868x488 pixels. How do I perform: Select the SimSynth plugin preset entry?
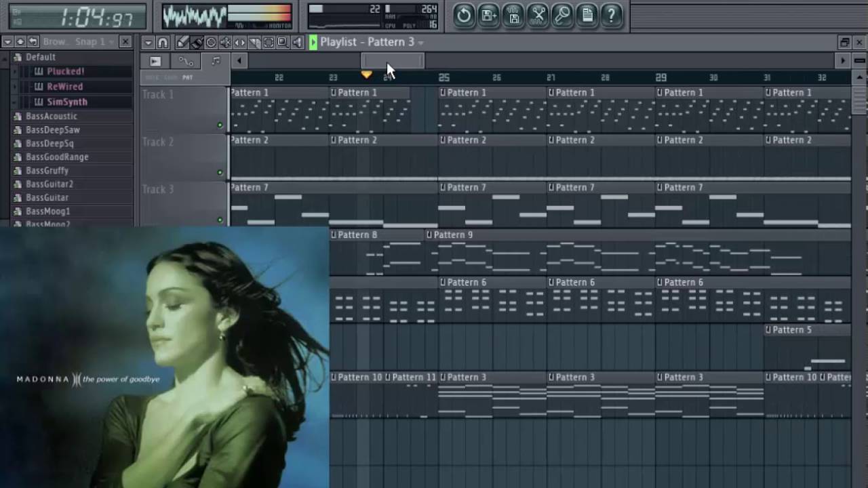point(67,102)
